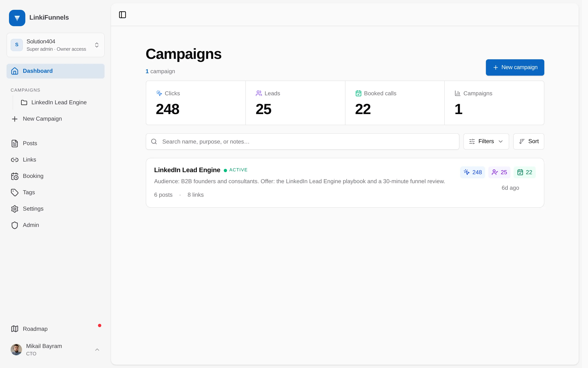Click the 248 clicks badge on campaign card

point(473,172)
